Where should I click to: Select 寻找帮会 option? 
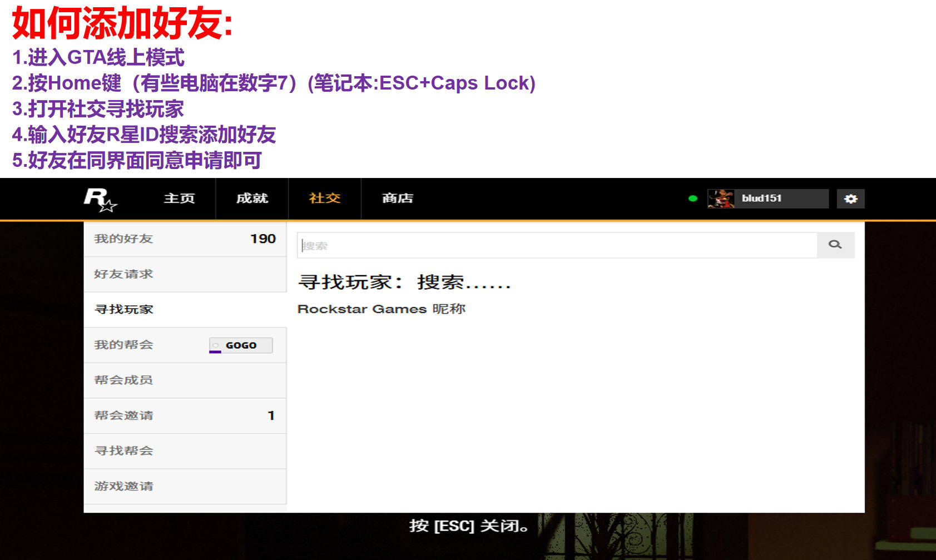click(x=185, y=451)
